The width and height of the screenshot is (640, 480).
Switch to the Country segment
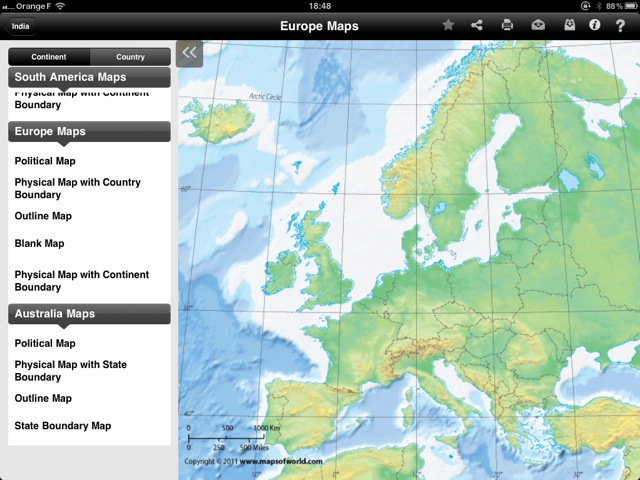(130, 57)
